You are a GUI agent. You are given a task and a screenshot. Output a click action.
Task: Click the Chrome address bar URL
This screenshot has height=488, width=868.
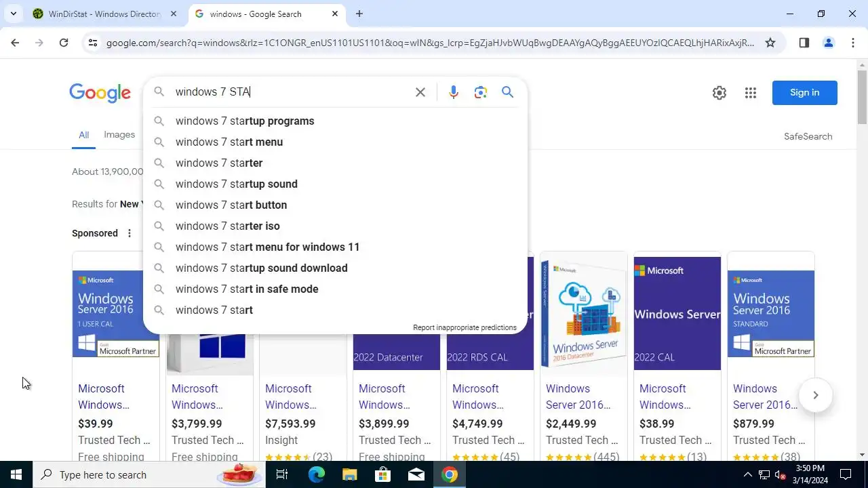point(430,43)
